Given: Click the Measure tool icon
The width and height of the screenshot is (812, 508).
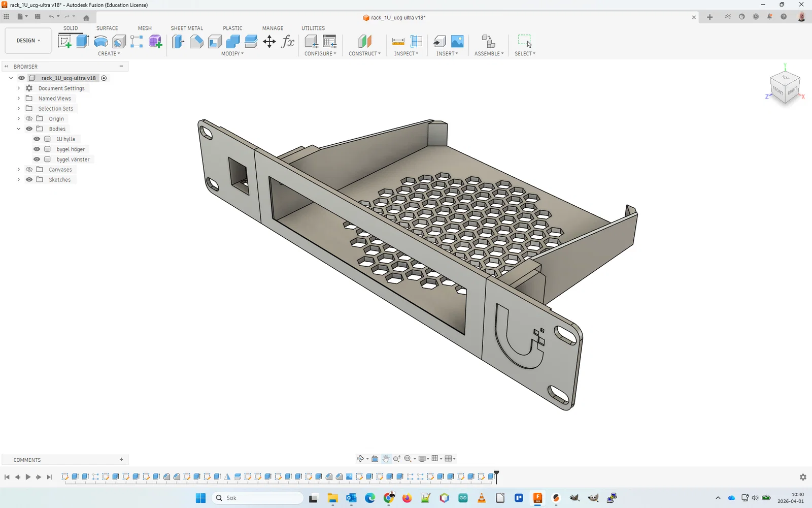Looking at the screenshot, I should tap(398, 42).
